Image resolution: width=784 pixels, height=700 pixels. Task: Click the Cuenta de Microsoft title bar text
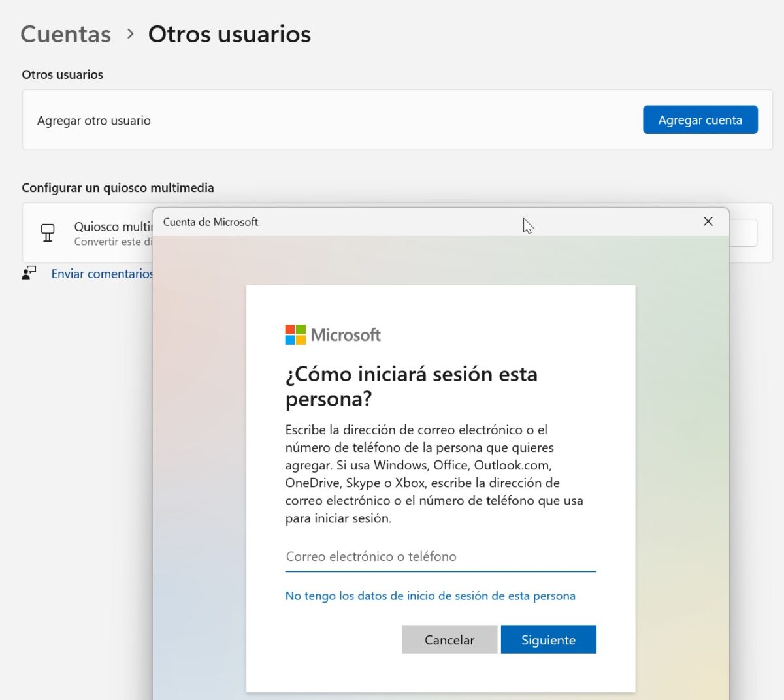[210, 222]
